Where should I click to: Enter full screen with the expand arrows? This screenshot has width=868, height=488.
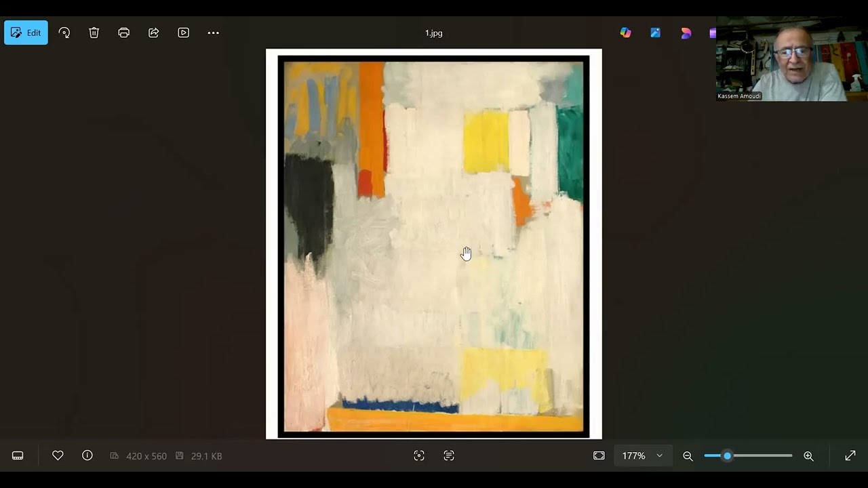click(x=850, y=456)
